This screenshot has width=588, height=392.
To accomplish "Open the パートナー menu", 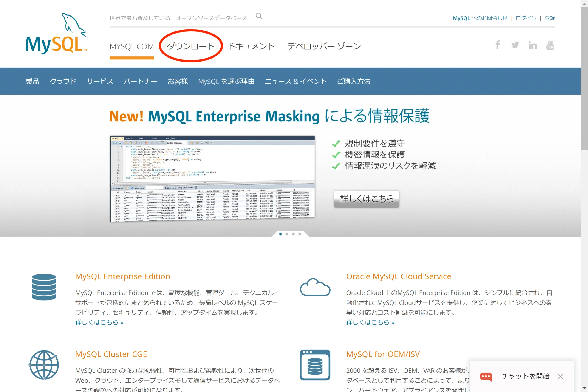I will pos(141,81).
